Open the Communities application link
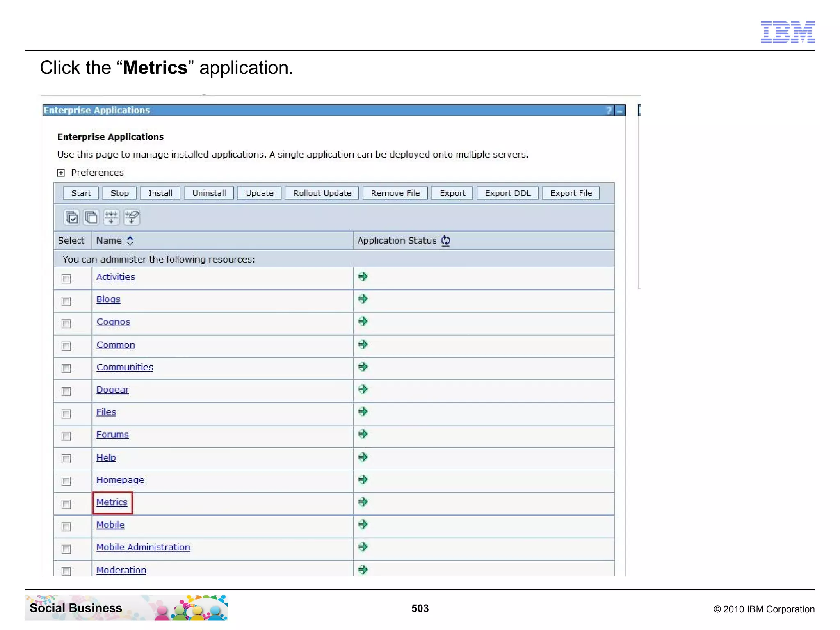840x630 pixels. coord(125,367)
